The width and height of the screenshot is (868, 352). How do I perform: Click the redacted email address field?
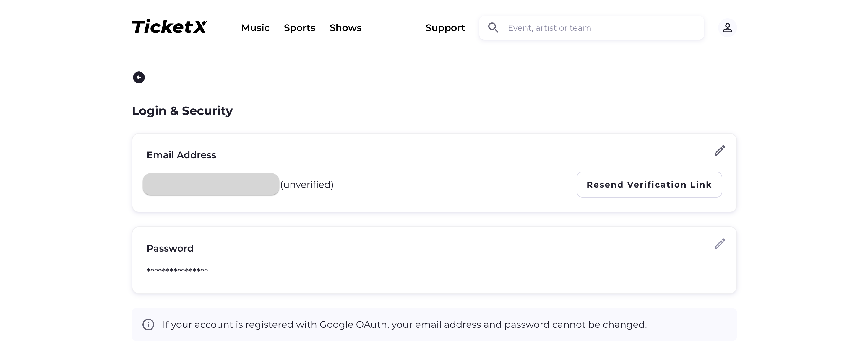click(x=211, y=184)
